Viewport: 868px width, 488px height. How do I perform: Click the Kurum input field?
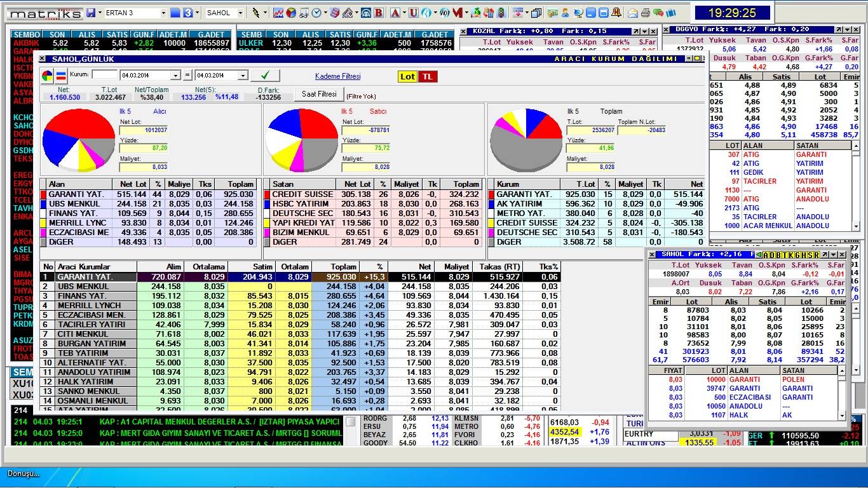(x=105, y=75)
